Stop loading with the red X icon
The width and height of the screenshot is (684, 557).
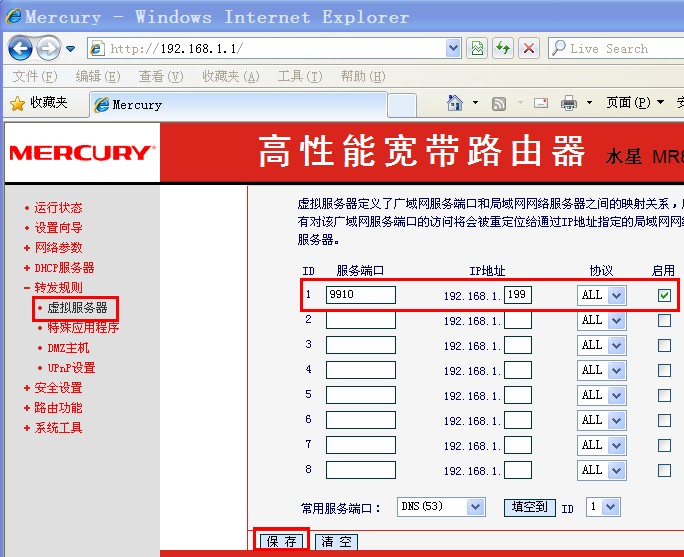pos(529,48)
